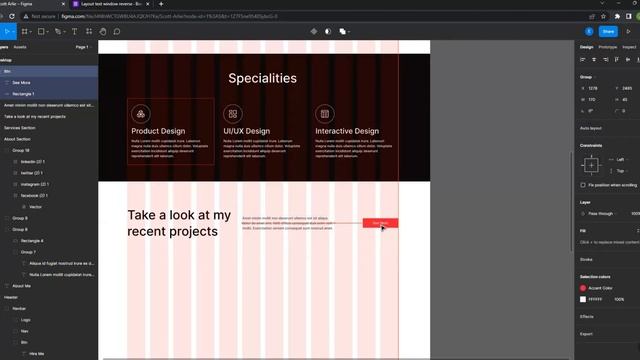This screenshot has height=360, width=640.
Task: Click Align right icon in Design panel
Action: tap(605, 60)
